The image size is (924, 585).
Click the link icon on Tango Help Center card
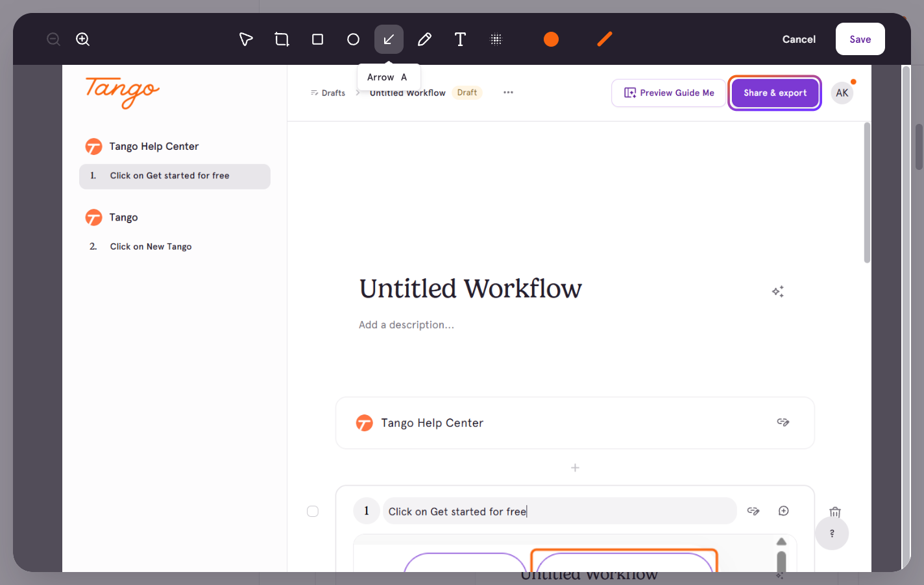point(783,422)
